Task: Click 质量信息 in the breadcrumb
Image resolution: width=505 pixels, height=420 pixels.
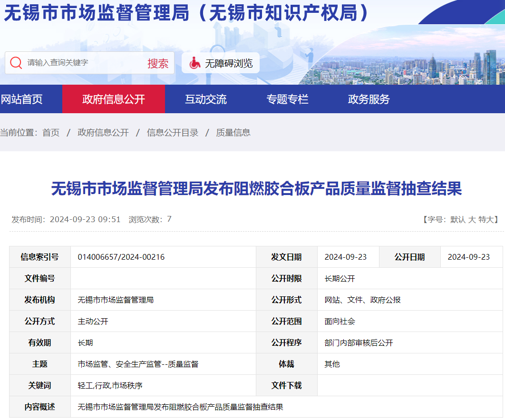Action: point(233,133)
